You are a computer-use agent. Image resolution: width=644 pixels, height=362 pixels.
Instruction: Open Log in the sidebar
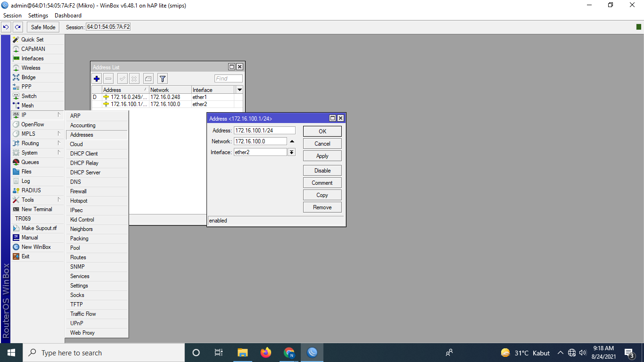pyautogui.click(x=37, y=181)
